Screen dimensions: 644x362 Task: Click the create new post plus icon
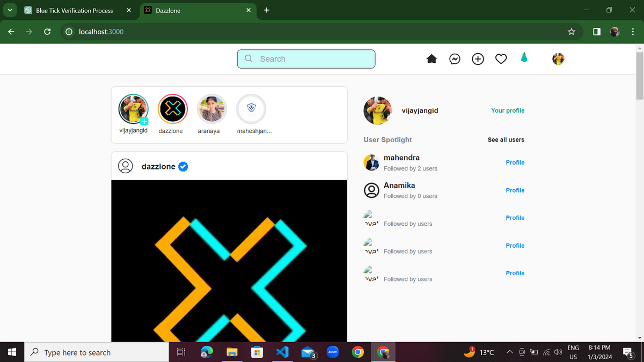pyautogui.click(x=478, y=59)
